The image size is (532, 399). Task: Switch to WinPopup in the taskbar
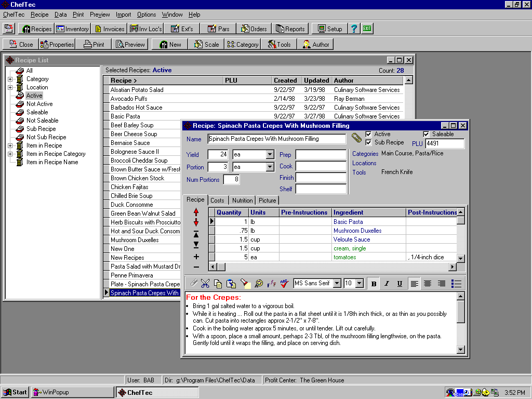73,392
